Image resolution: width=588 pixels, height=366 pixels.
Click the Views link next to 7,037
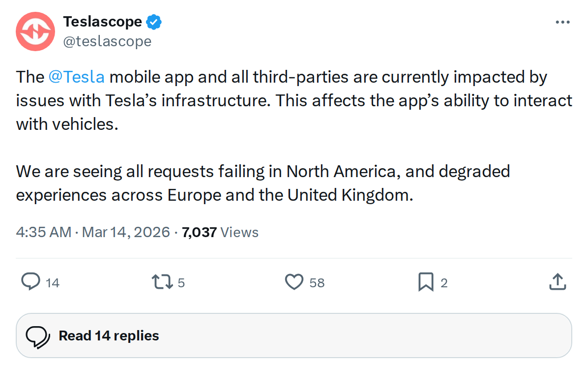click(x=239, y=232)
